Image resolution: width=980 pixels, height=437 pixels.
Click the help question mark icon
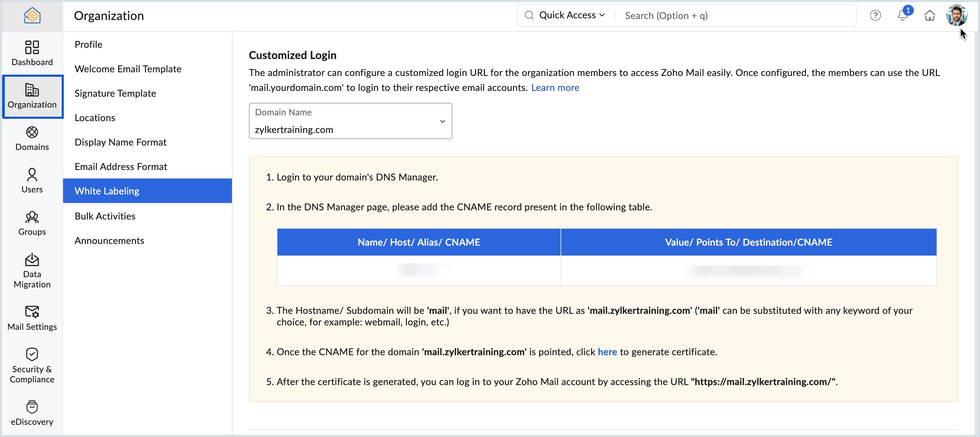pos(875,16)
